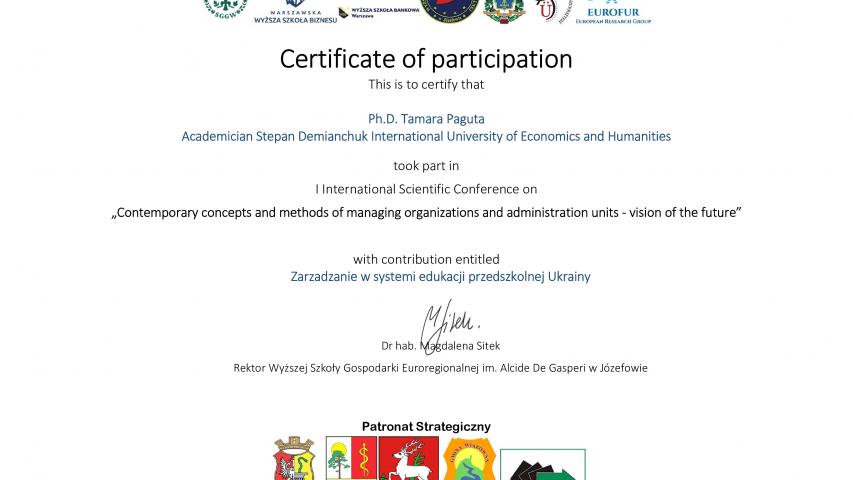The image size is (853, 480).
Task: Click the name 'Ph.D. Tamara Paguta'
Action: (x=426, y=119)
